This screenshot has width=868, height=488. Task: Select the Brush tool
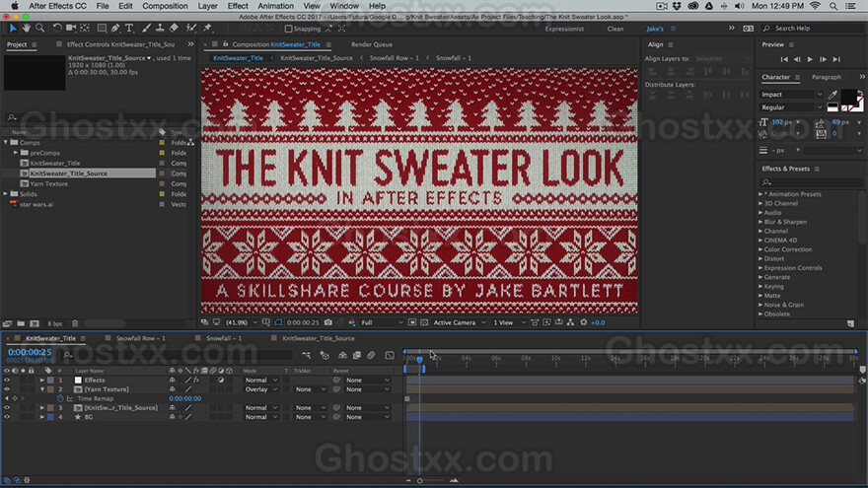tap(146, 28)
